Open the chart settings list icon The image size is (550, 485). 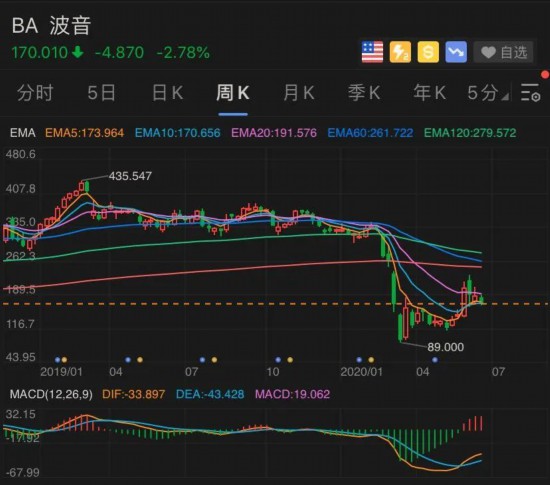tap(530, 93)
